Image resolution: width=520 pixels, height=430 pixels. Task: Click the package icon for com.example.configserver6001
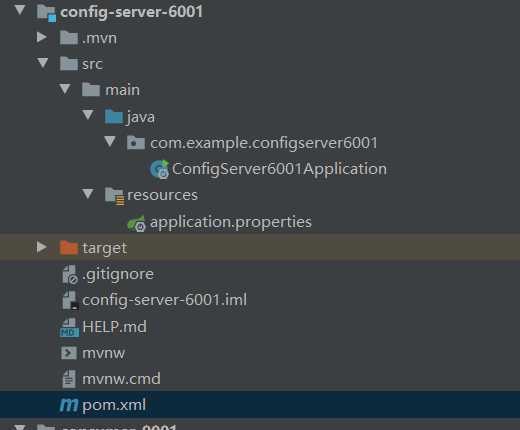click(136, 143)
